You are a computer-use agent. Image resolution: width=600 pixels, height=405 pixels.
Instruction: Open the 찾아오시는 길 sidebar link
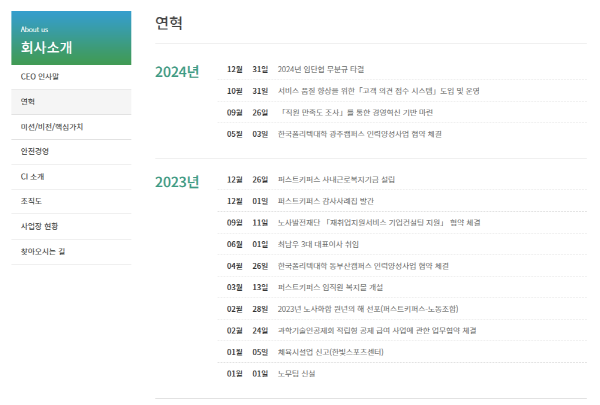coord(71,252)
